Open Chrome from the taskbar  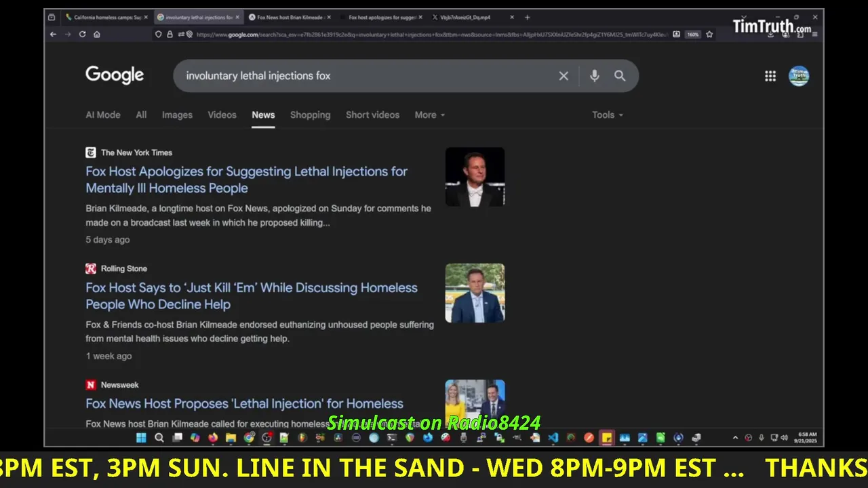click(x=249, y=438)
